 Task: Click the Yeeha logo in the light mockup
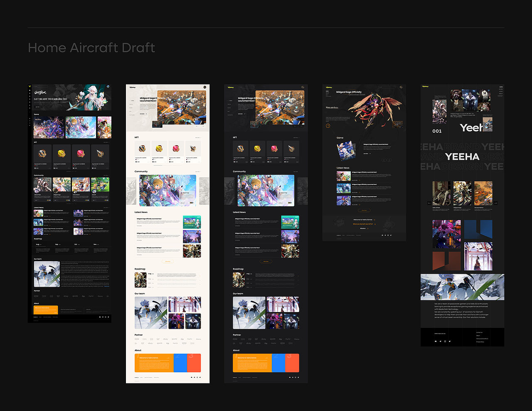pos(133,87)
